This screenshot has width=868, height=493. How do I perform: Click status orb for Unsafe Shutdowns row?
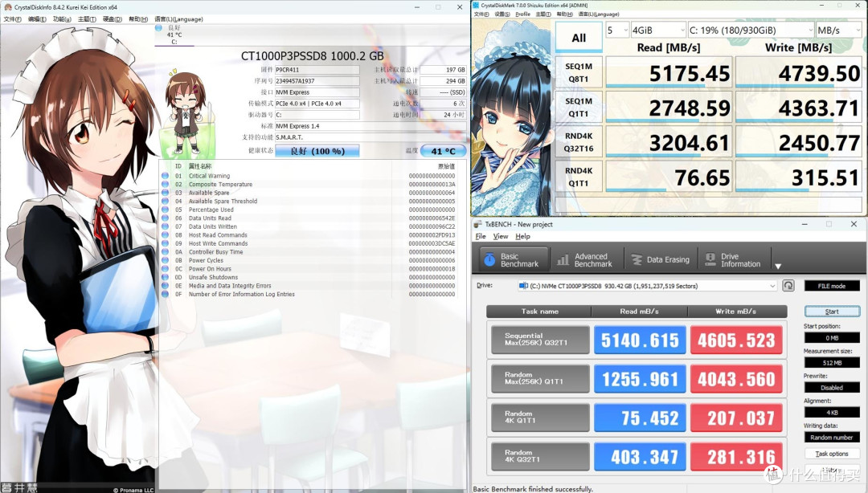[165, 277]
